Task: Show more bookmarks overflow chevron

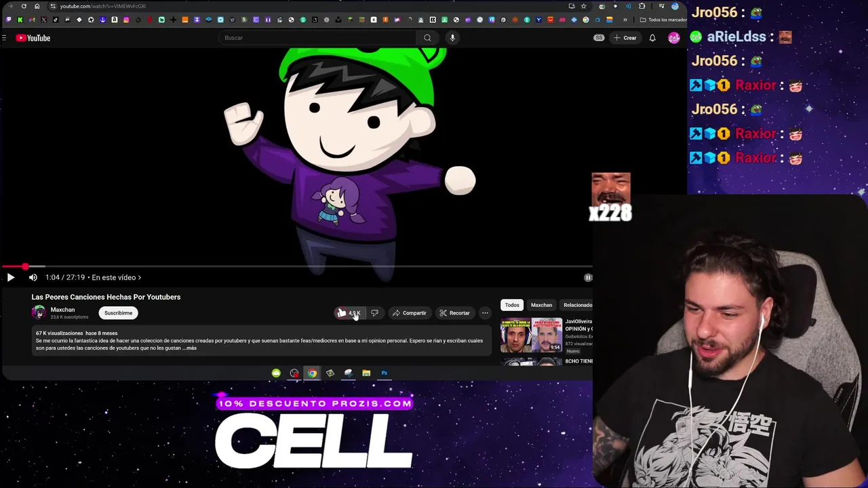Action: pos(625,20)
